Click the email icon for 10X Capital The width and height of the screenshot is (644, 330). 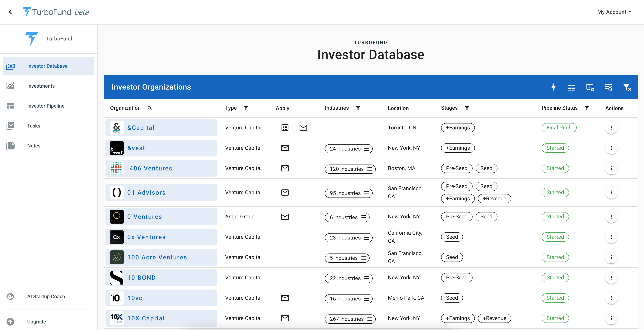[x=285, y=318]
